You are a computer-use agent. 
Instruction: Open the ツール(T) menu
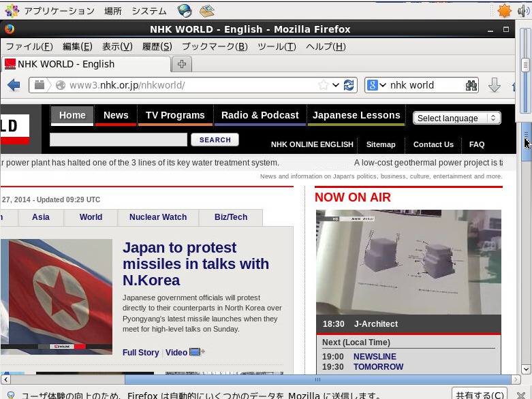(277, 46)
